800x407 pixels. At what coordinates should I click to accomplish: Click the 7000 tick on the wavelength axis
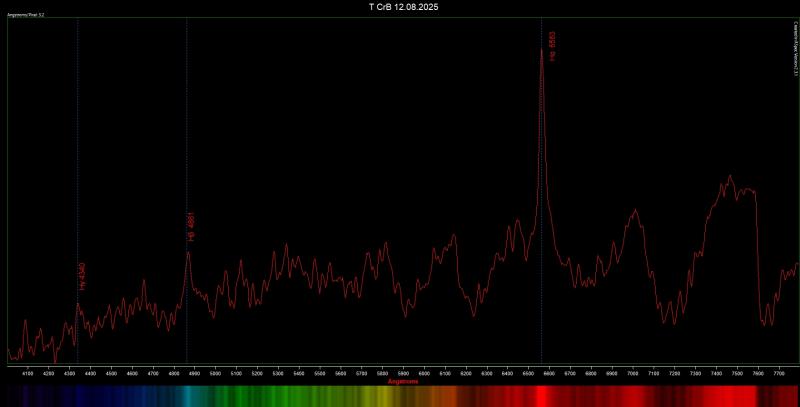[x=633, y=374]
